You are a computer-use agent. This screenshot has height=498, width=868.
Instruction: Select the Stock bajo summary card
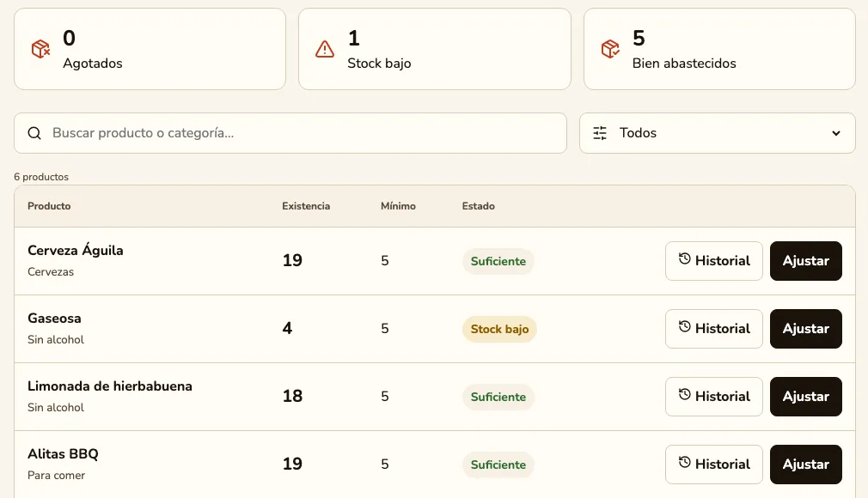tap(435, 49)
